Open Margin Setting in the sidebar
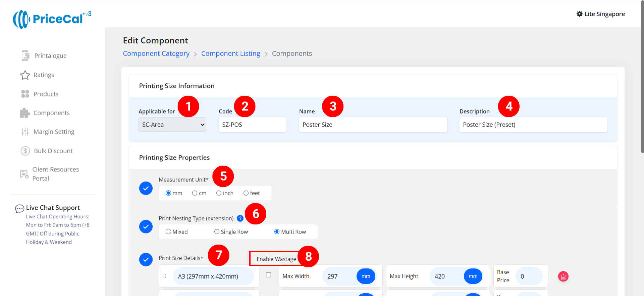This screenshot has height=296, width=644. (x=54, y=132)
